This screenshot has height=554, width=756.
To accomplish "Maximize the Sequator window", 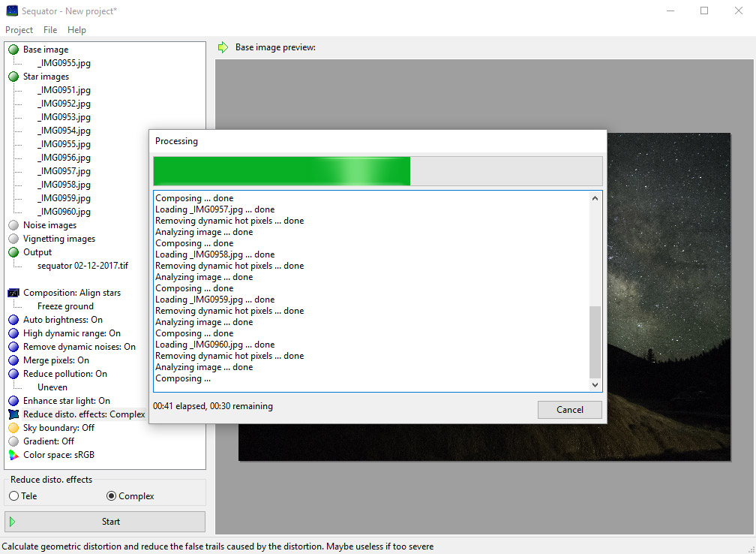I will point(704,11).
